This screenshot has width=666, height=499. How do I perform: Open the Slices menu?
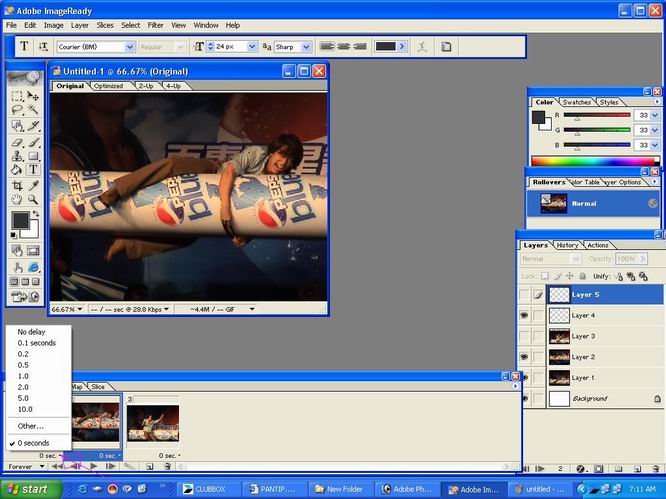click(x=105, y=25)
